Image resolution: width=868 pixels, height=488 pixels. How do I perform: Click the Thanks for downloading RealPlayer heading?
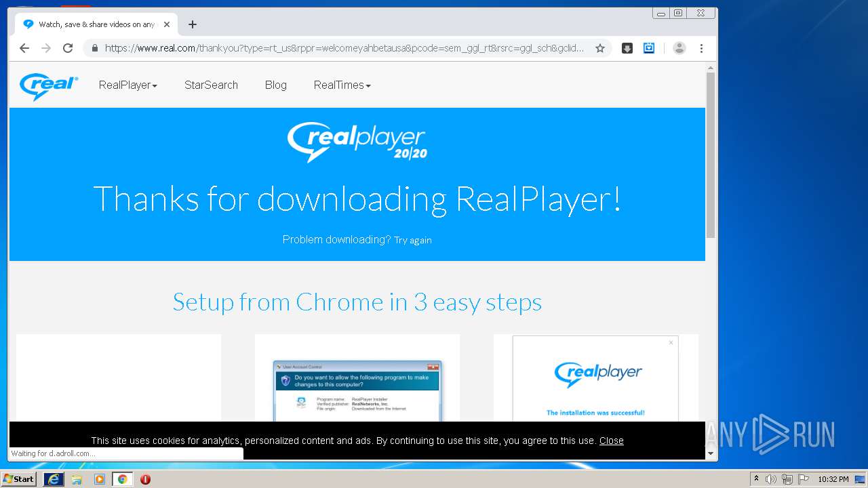(357, 199)
